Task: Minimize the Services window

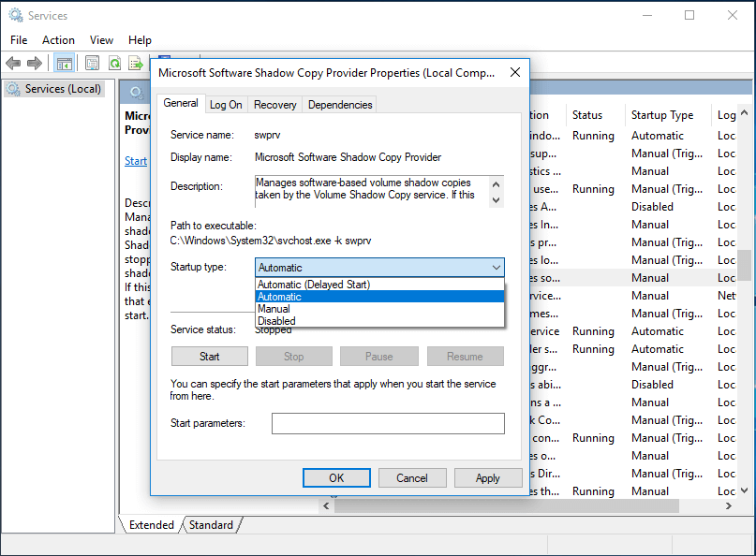Action: coord(647,15)
